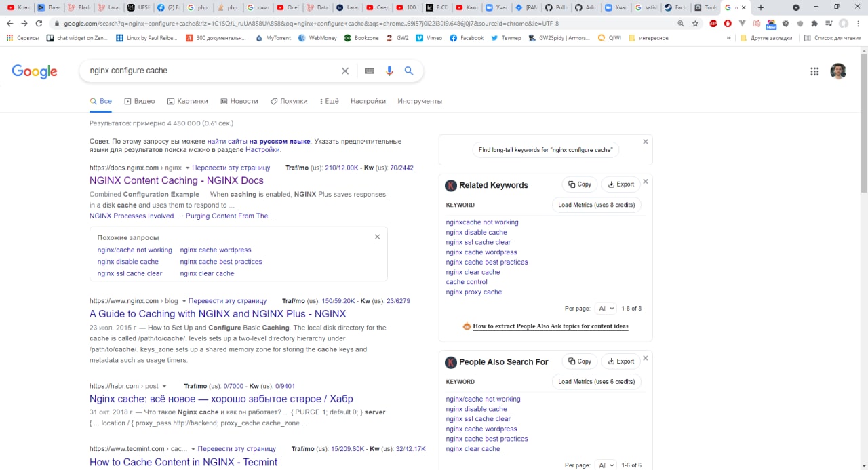Close the Похожие запросы box
Screen dimensions: 868x470
[x=378, y=237]
